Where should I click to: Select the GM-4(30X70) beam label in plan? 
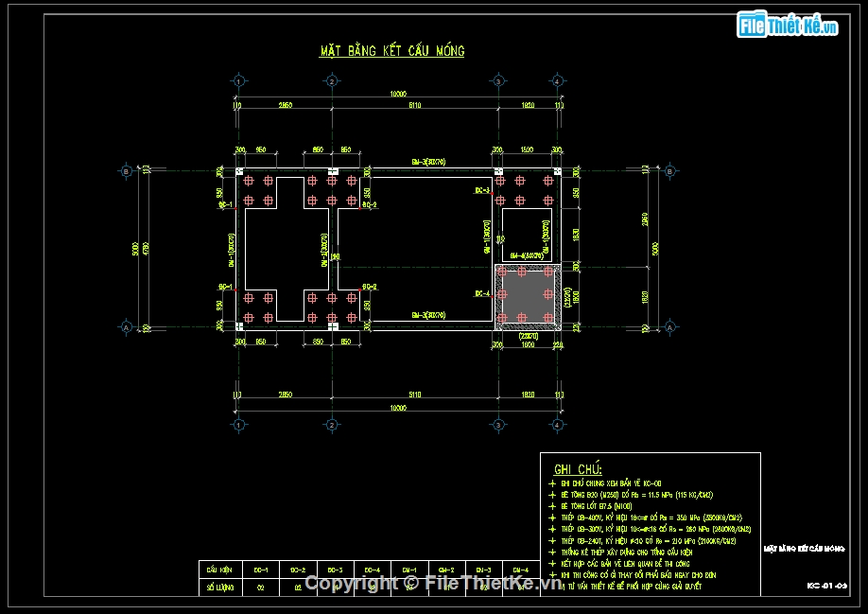(527, 256)
